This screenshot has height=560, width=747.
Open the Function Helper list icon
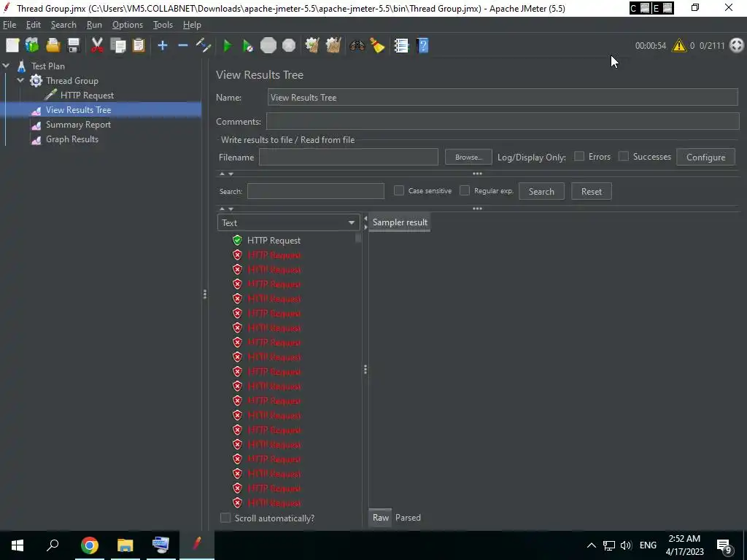tap(402, 46)
